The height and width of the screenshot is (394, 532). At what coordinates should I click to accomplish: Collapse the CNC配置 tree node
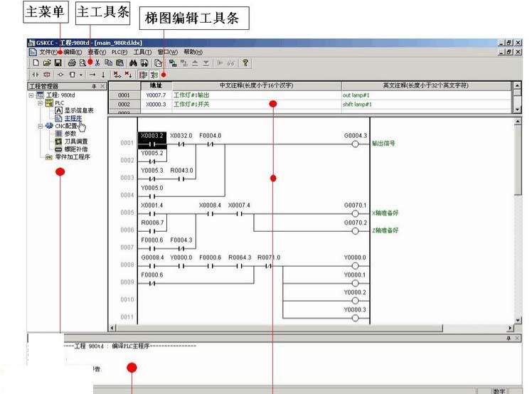41,126
